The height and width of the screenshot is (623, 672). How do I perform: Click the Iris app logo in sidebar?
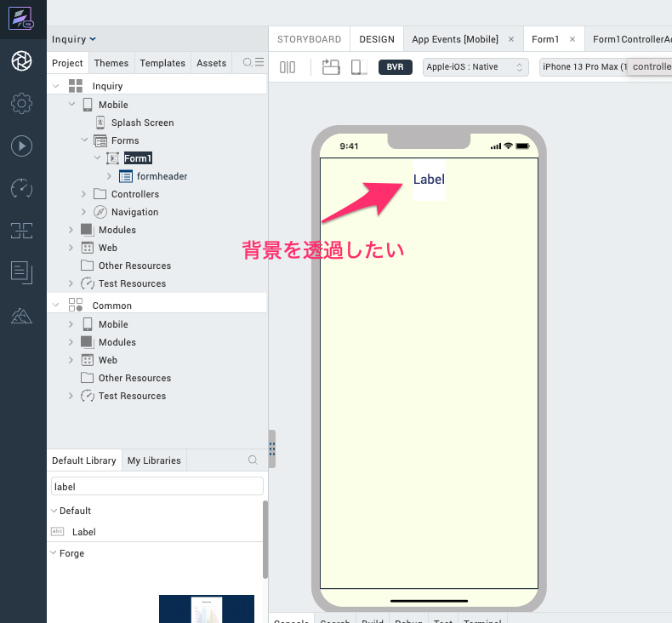tap(21, 19)
